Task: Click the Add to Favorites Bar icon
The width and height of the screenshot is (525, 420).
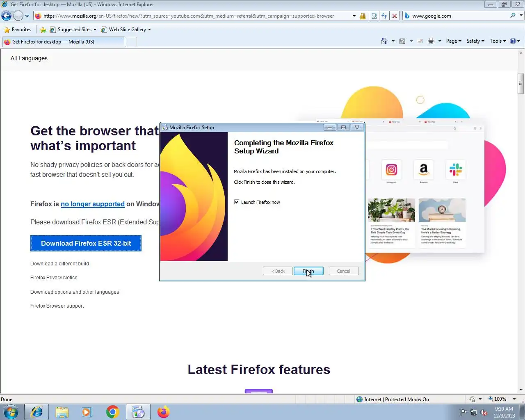Action: tap(43, 30)
